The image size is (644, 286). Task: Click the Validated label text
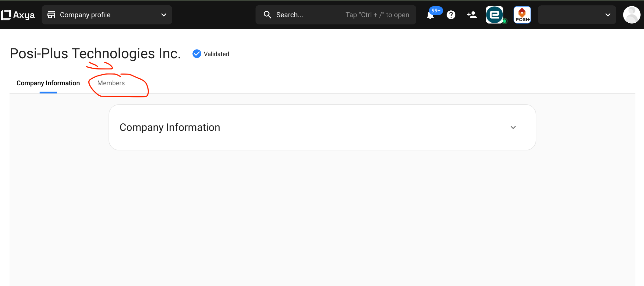[x=216, y=54]
